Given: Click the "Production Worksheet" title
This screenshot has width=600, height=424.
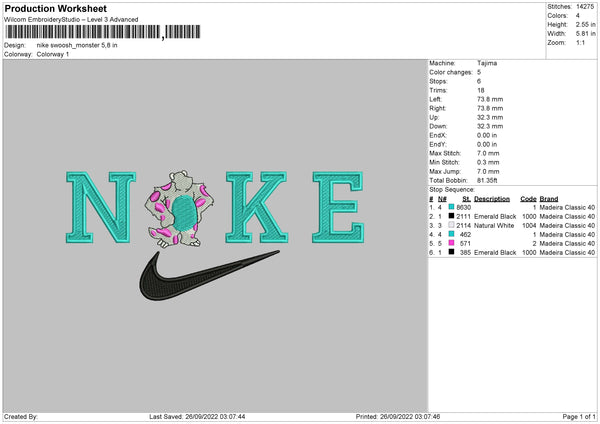Looking at the screenshot, I should click(x=55, y=8).
